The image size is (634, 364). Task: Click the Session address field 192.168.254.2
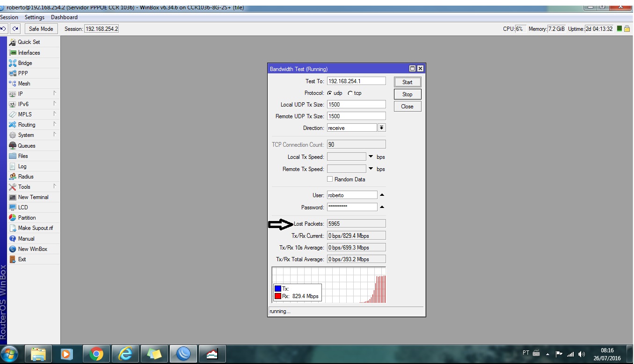102,29
